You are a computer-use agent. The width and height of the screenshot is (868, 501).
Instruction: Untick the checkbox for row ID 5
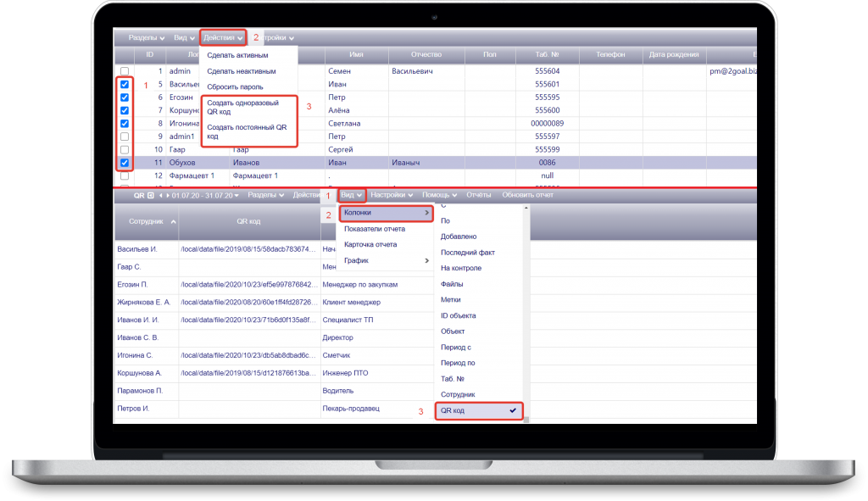click(125, 85)
